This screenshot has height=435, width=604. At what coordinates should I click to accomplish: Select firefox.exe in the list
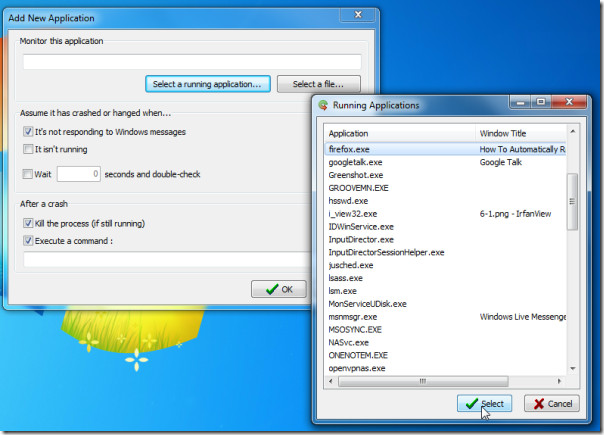(445, 149)
